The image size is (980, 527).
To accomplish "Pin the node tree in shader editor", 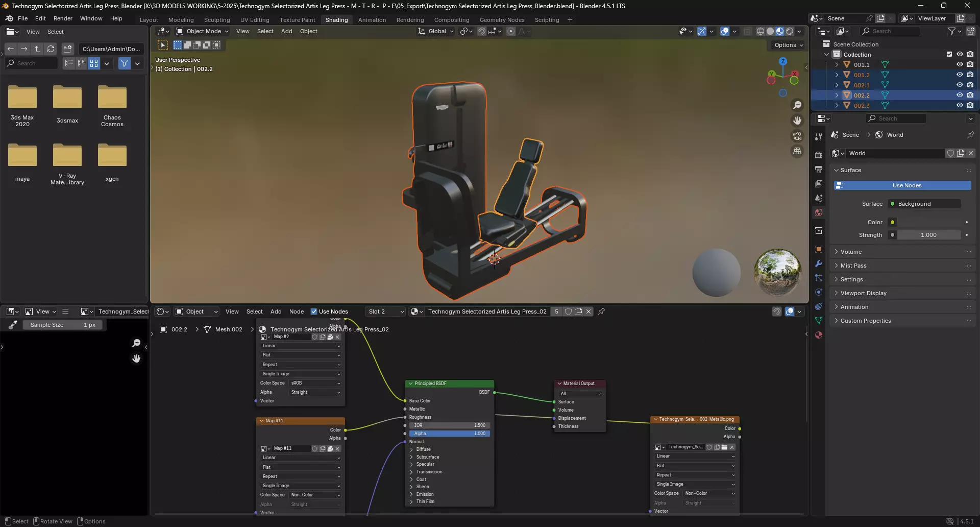I will [x=601, y=312].
